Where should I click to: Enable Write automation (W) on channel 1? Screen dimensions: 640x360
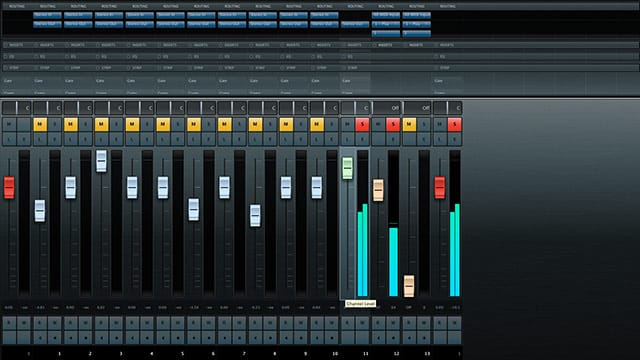coord(55,323)
